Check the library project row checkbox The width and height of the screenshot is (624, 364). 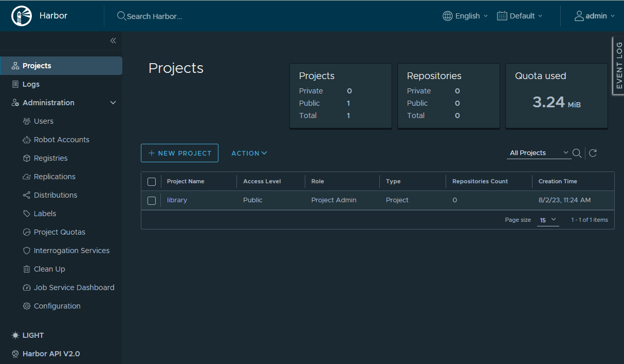tap(152, 201)
